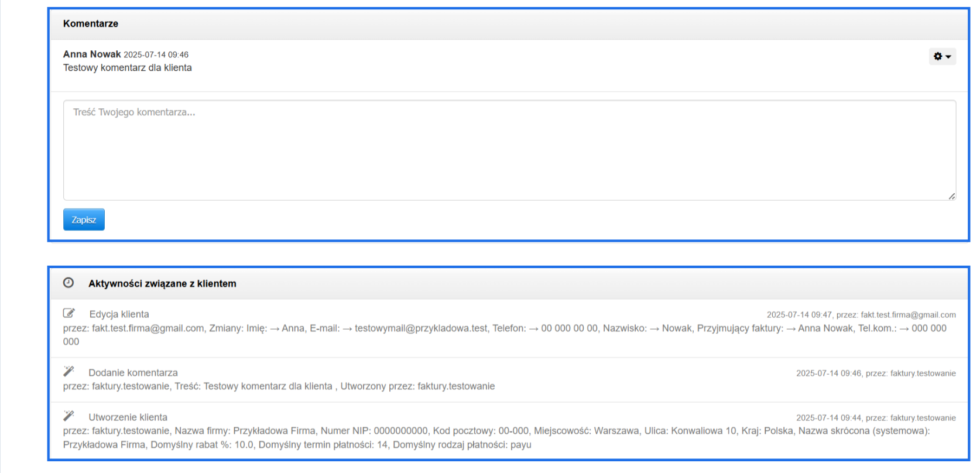Click the Utworzenie klienta activity title

point(128,417)
